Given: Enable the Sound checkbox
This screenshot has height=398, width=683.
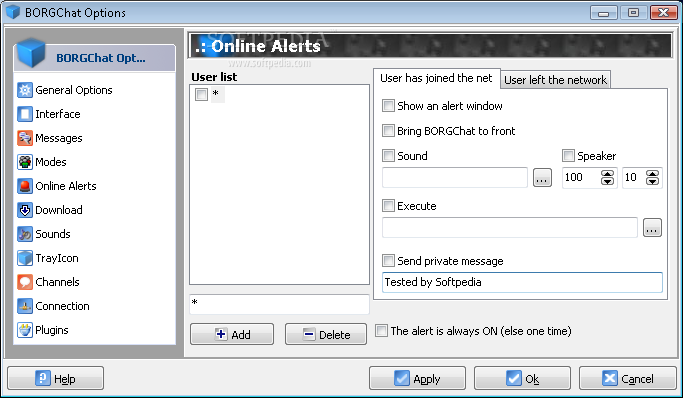Looking at the screenshot, I should [x=388, y=155].
